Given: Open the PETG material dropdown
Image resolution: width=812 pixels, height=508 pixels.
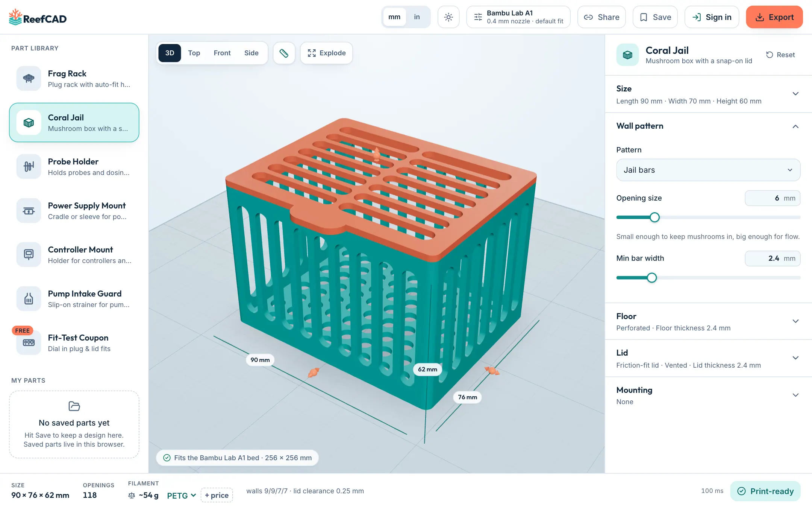Looking at the screenshot, I should [182, 495].
